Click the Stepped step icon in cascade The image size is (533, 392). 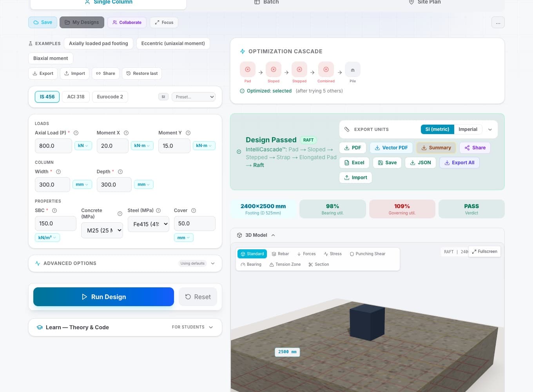click(x=299, y=69)
